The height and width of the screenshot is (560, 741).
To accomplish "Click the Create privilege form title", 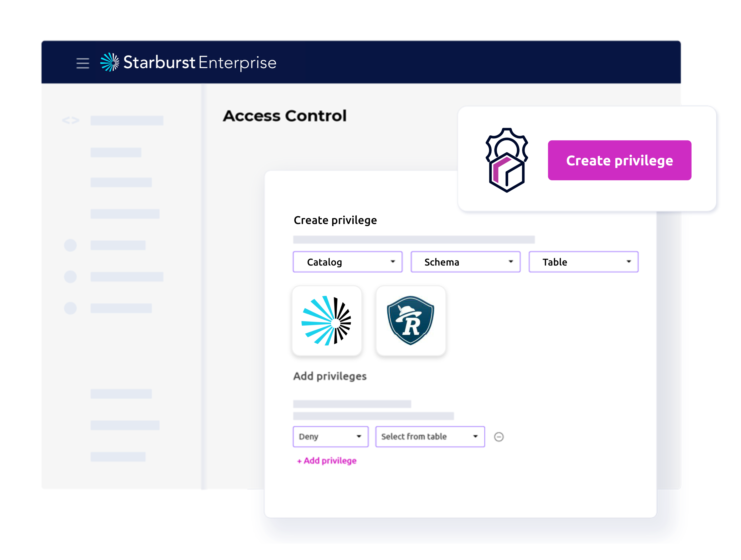I will 335,221.
